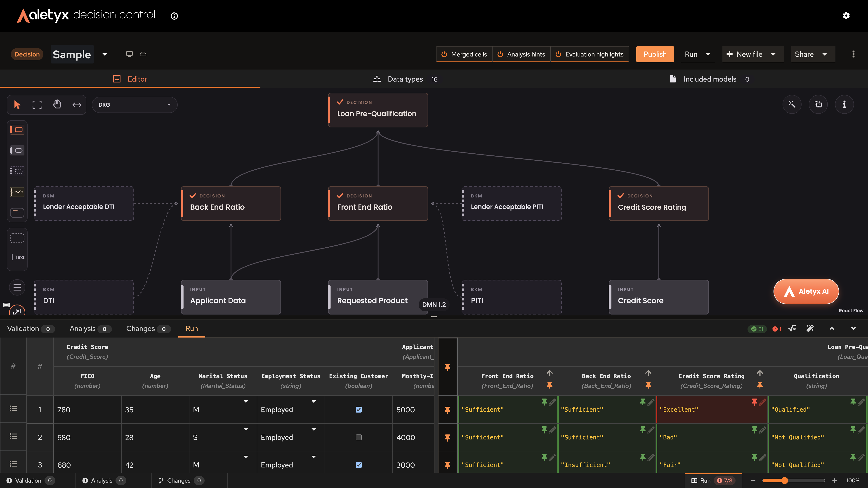Click the info icon beside decision control
The height and width of the screenshot is (488, 868).
[x=174, y=16]
